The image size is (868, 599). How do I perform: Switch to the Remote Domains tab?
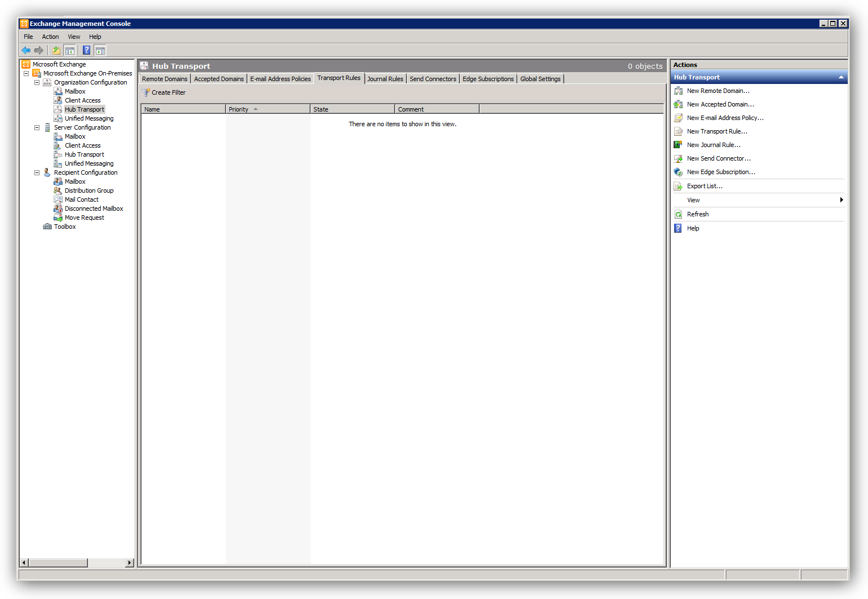coord(165,79)
